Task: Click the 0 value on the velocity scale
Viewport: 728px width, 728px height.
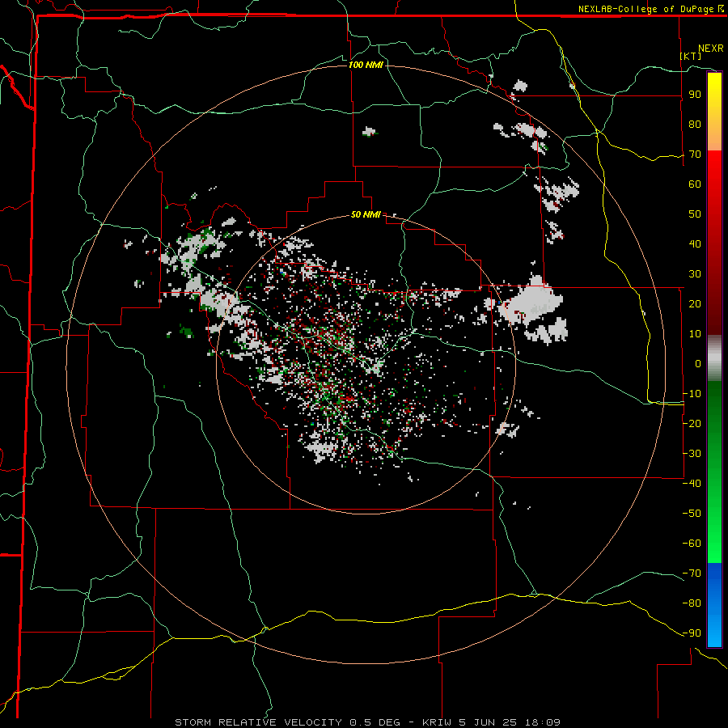Action: tap(698, 363)
